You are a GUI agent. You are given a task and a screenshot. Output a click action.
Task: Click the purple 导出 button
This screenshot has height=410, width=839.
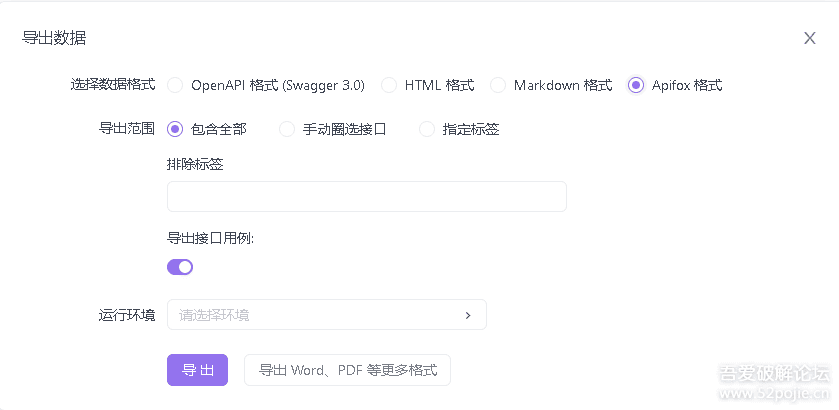[197, 370]
